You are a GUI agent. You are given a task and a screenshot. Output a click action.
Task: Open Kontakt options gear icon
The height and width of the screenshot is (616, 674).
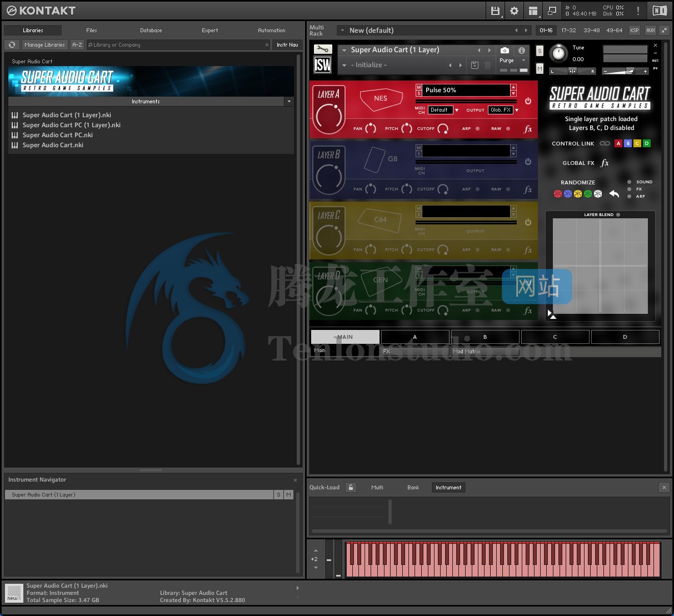[x=514, y=11]
